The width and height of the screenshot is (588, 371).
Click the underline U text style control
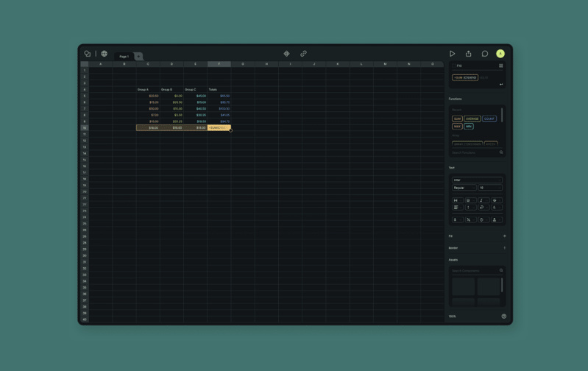click(471, 200)
